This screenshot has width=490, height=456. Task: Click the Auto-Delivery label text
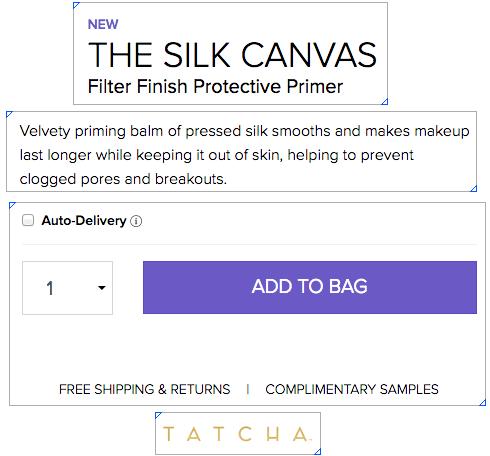[x=84, y=221]
